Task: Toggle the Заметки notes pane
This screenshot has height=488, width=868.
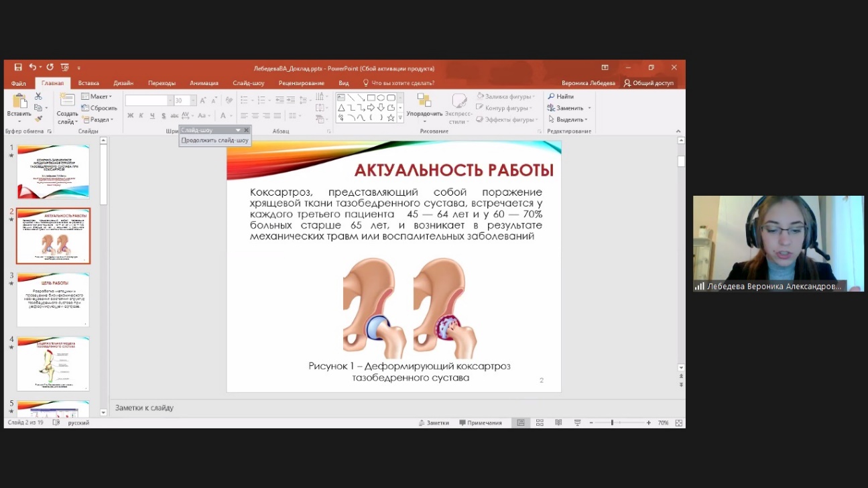Action: (x=434, y=423)
